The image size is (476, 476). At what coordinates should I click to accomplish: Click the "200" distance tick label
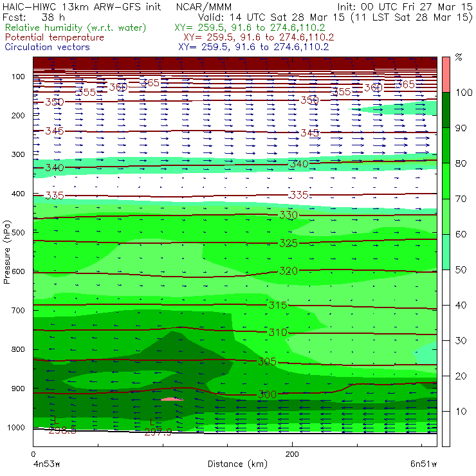click(292, 454)
